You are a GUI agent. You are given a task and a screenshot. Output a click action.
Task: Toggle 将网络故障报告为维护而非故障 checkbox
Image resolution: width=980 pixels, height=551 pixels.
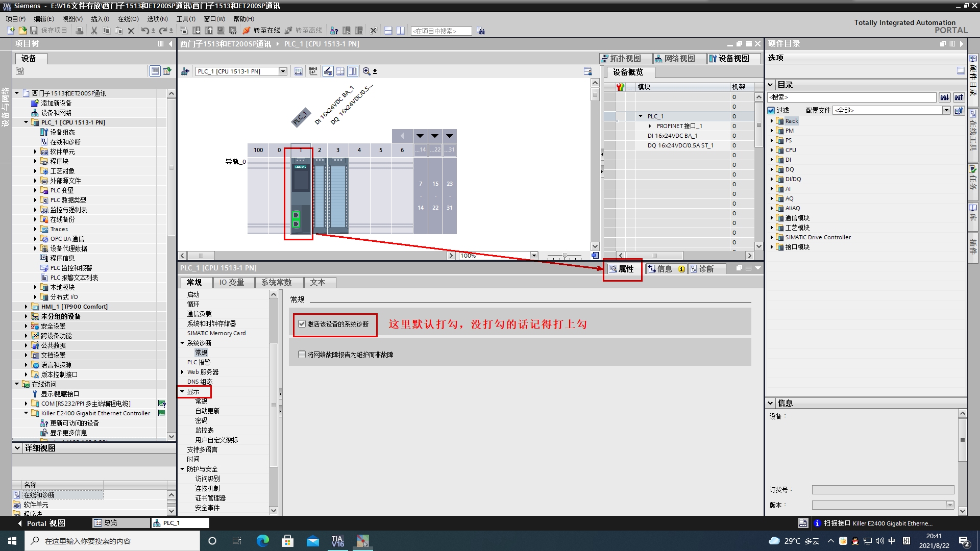coord(302,354)
